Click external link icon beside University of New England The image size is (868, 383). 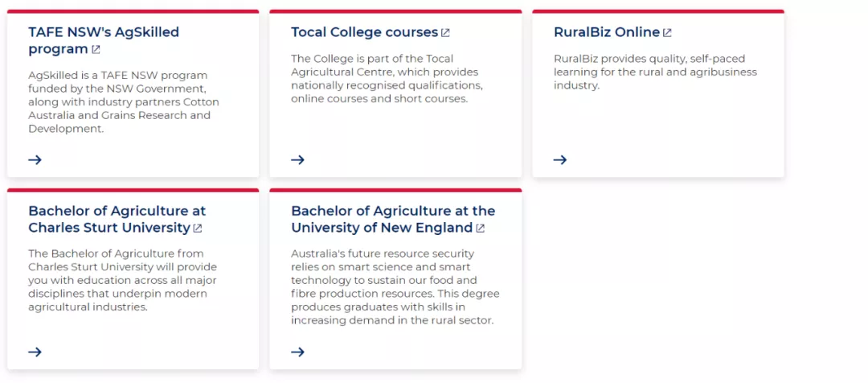click(x=481, y=229)
